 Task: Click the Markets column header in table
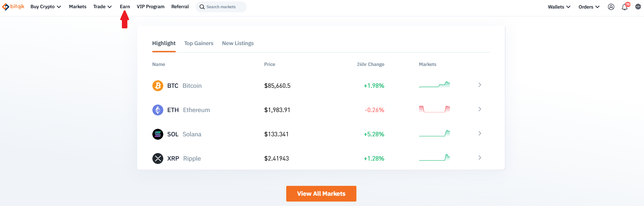tap(428, 64)
